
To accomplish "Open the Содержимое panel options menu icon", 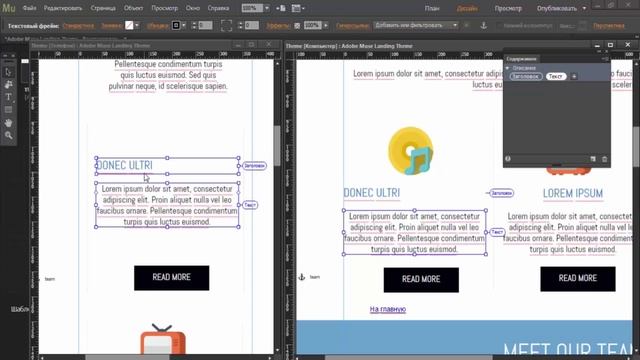I will (605, 59).
